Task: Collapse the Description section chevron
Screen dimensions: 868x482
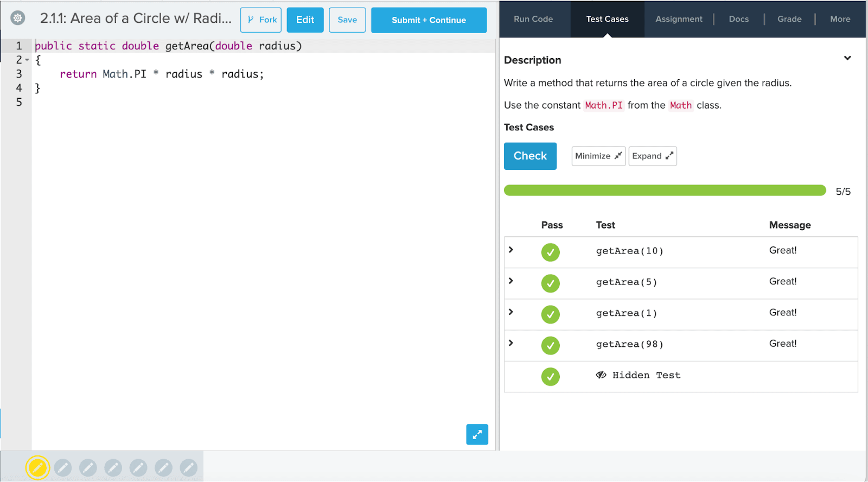Action: (x=847, y=59)
